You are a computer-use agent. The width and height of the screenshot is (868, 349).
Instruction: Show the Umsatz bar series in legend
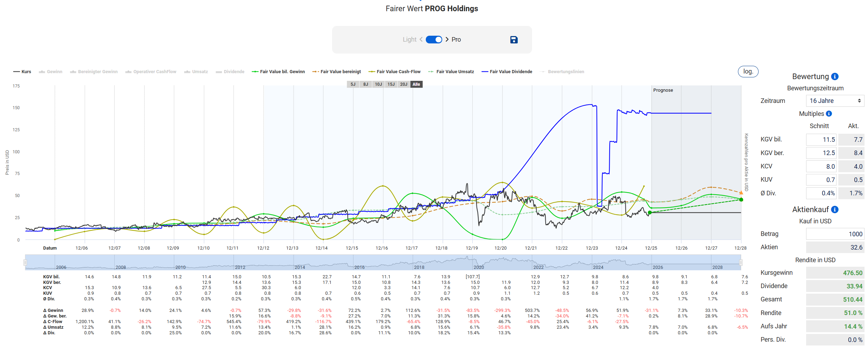[196, 72]
